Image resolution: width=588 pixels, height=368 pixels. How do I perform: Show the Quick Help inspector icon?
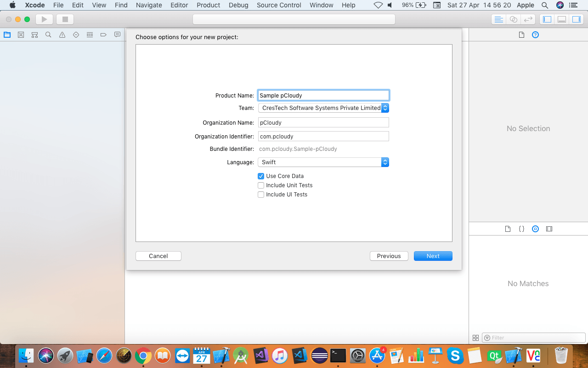(x=535, y=35)
